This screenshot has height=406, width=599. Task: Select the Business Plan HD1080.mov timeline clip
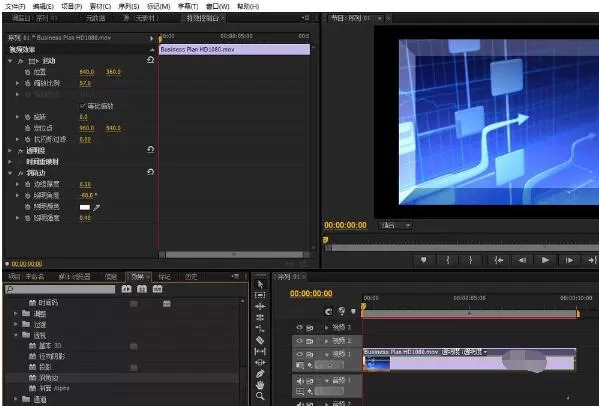tap(469, 359)
